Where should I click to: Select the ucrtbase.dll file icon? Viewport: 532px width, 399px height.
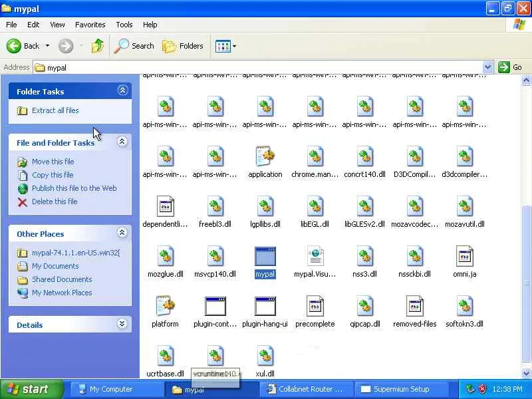pos(165,356)
